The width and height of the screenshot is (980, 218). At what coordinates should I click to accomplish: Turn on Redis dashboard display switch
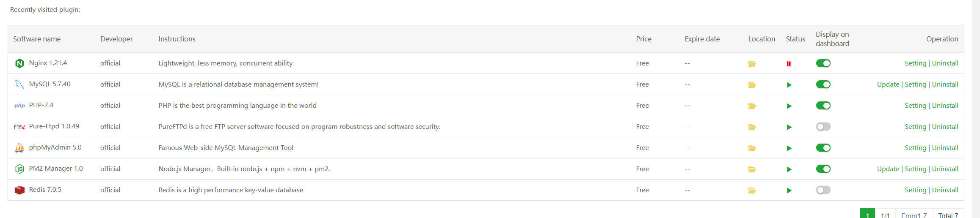[823, 190]
